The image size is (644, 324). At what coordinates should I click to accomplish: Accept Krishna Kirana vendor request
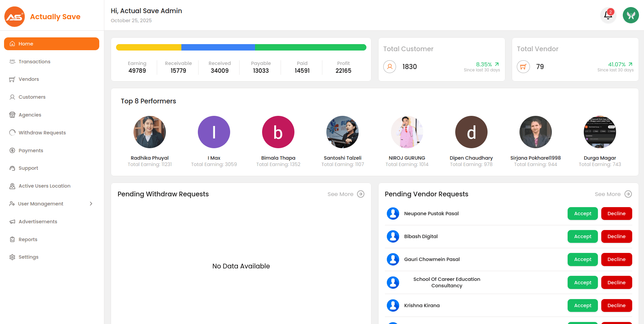coord(582,305)
